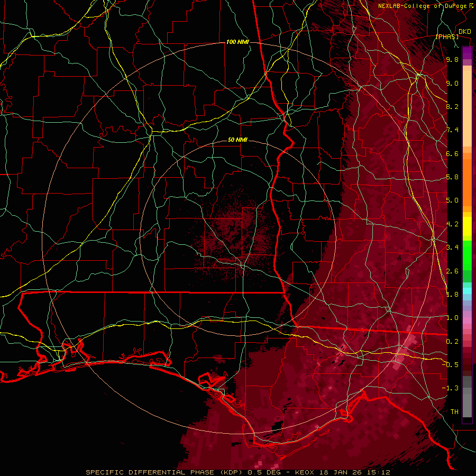Click the pale peach segment beside 8.2
Image resolution: width=476 pixels, height=476 pixels.
coord(467,108)
